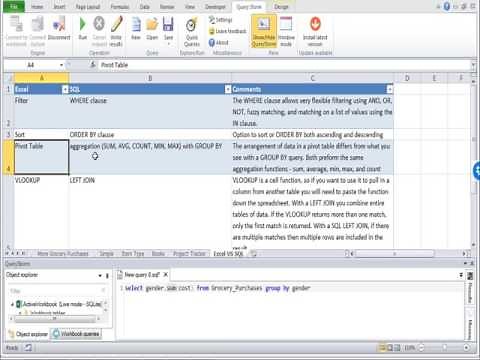
Task: Open the Name Box dropdown arrow
Action: [x=61, y=65]
